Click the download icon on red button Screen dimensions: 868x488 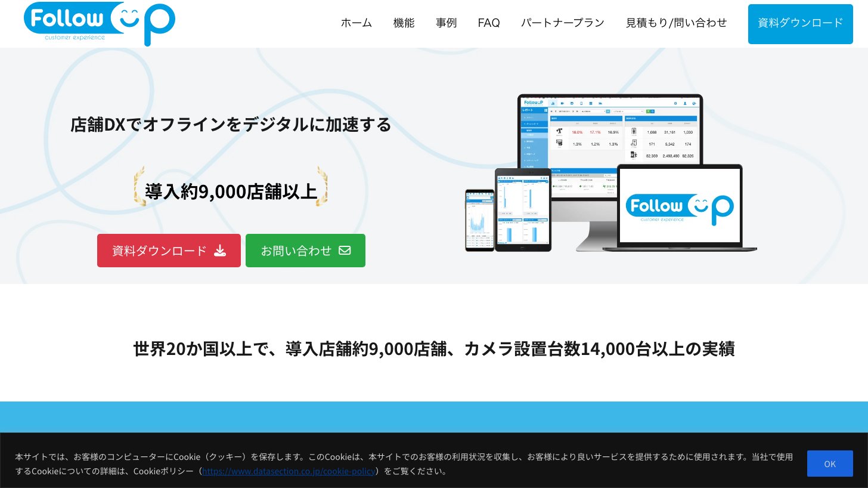[x=220, y=251]
